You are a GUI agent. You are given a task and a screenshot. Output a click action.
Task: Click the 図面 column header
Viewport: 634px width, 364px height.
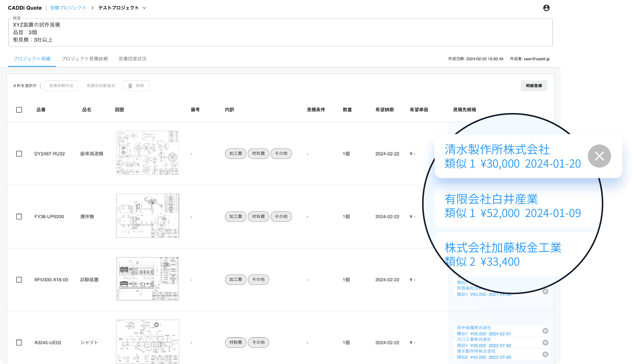pyautogui.click(x=119, y=110)
